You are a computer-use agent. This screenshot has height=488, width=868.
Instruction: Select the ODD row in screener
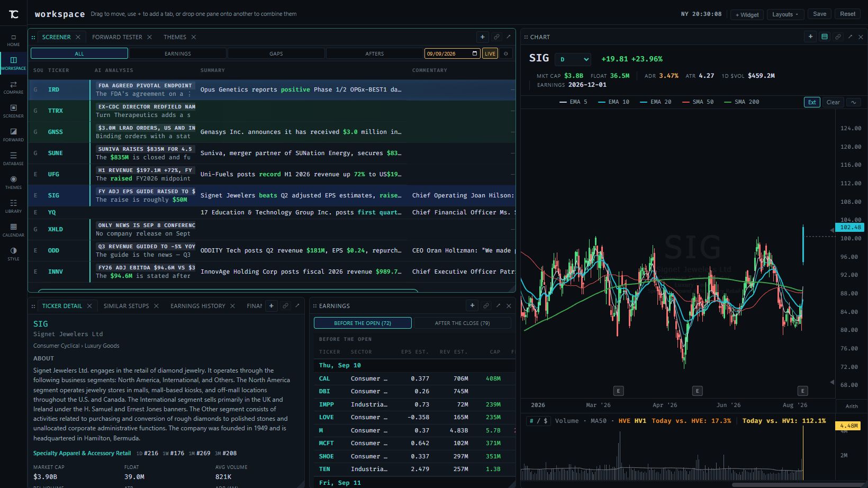272,250
